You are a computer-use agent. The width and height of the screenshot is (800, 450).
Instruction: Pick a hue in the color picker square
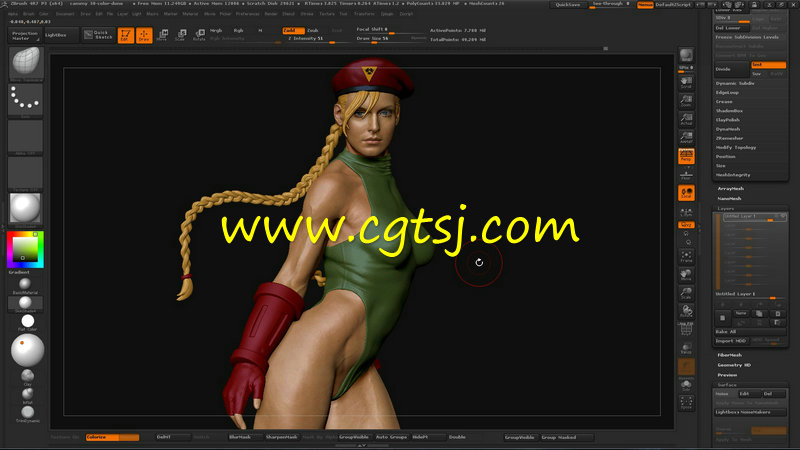pos(25,249)
